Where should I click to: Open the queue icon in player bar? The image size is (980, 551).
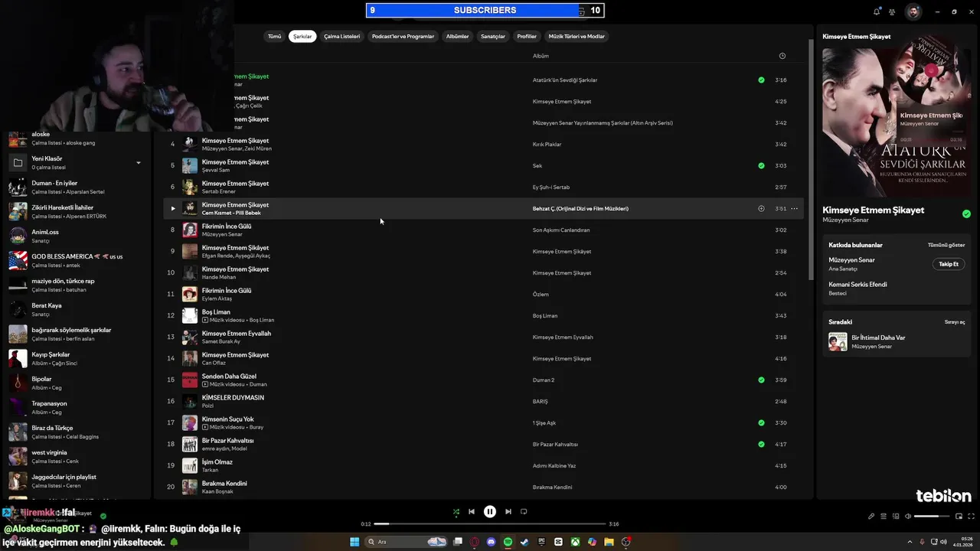click(884, 516)
